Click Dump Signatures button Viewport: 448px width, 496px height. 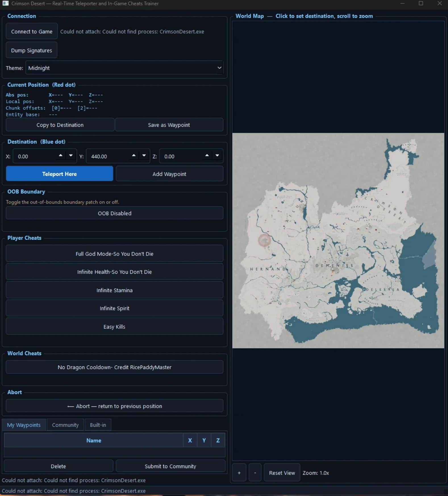pyautogui.click(x=32, y=50)
